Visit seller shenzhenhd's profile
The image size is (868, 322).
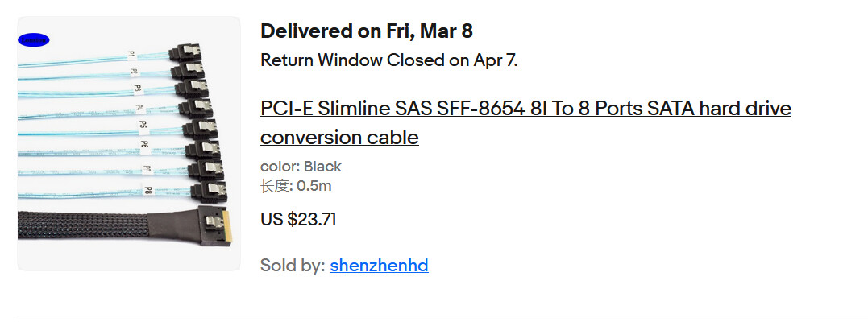click(x=379, y=265)
